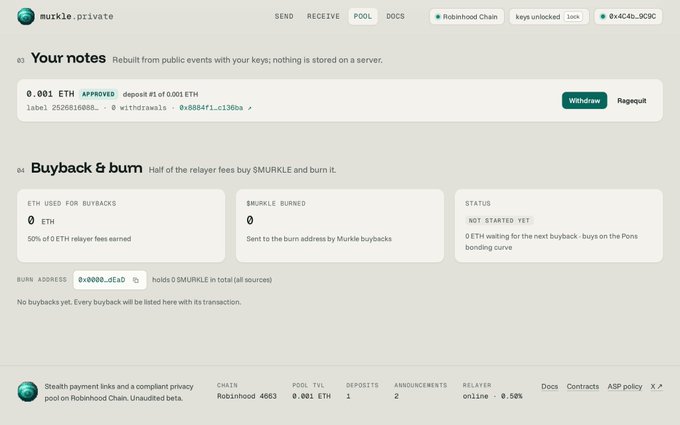Image resolution: width=680 pixels, height=425 pixels.
Task: Click ETH USED FOR BUYBACKS card label
Action: tap(72, 203)
